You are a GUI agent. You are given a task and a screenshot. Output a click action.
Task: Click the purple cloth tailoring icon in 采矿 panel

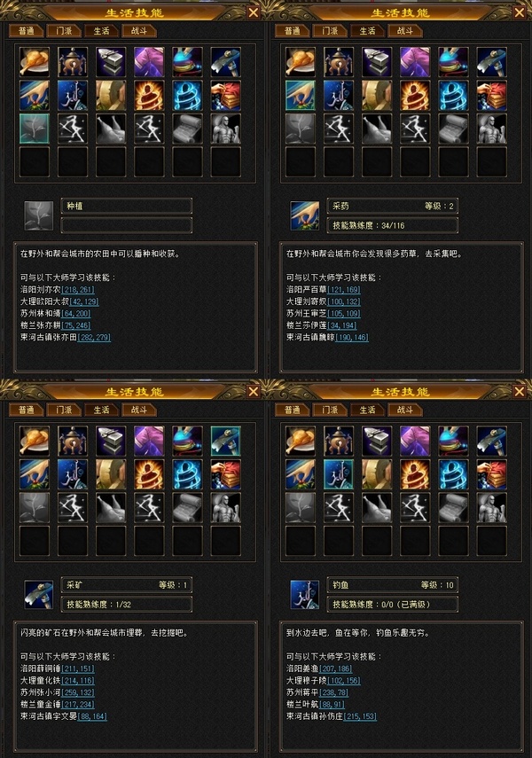(x=149, y=441)
